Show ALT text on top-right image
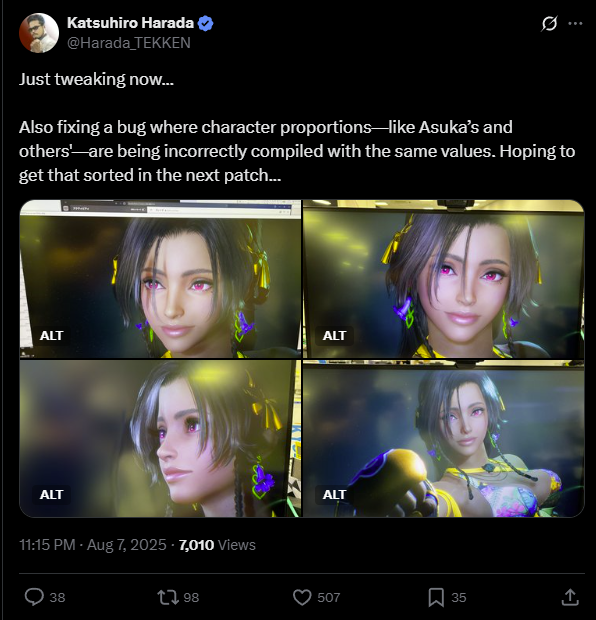The height and width of the screenshot is (620, 596). [334, 336]
